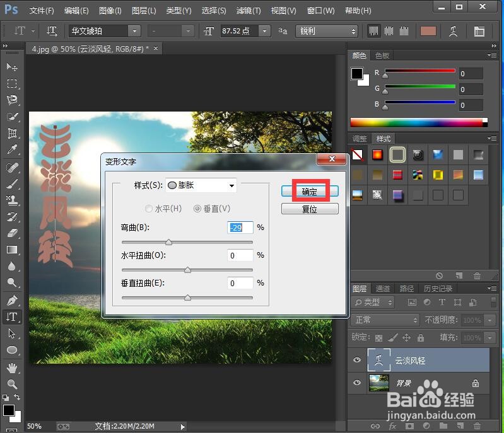Open the opacity 不透明度 dropdown arrow
Image resolution: width=504 pixels, height=433 pixels.
pyautogui.click(x=489, y=320)
